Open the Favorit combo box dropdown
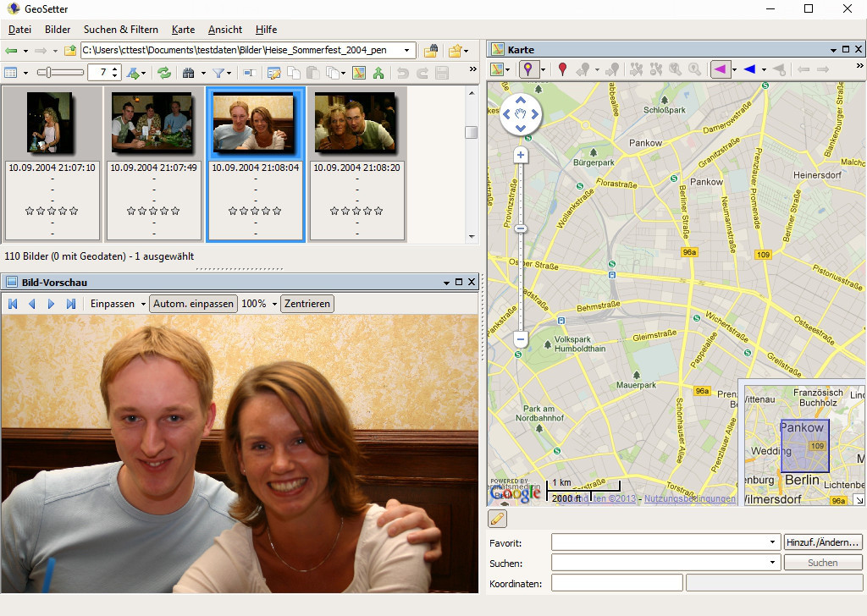Viewport: 867px width, 616px height. pyautogui.click(x=773, y=542)
